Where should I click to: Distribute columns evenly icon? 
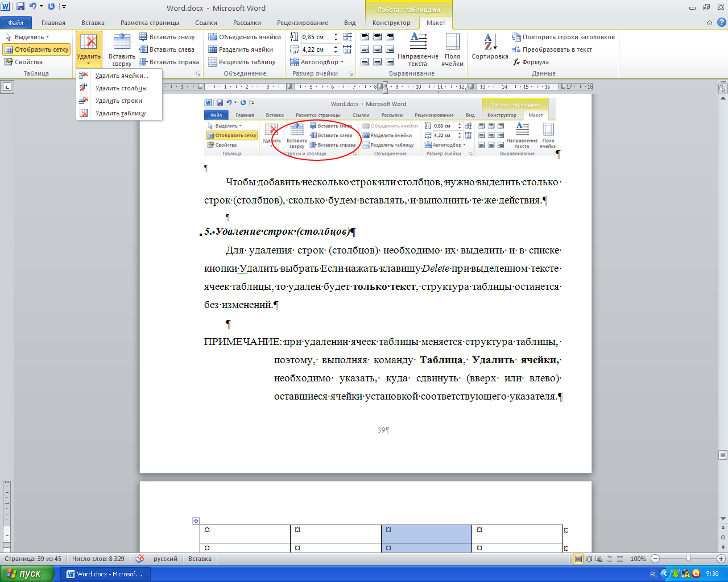[x=348, y=49]
